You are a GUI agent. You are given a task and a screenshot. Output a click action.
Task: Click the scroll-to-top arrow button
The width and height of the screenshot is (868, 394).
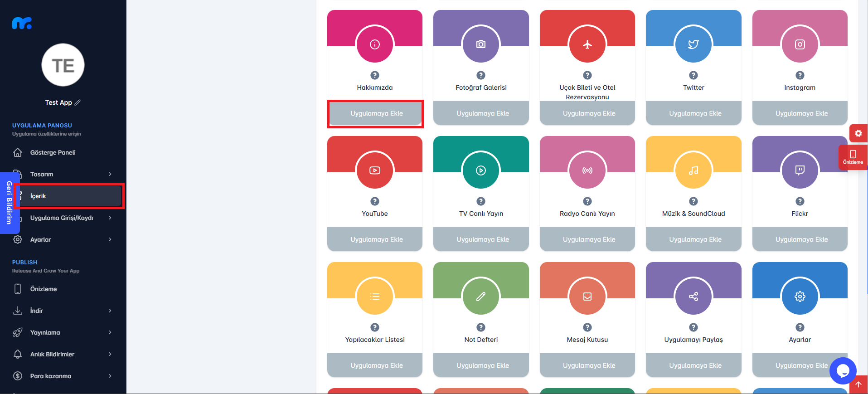[858, 384]
